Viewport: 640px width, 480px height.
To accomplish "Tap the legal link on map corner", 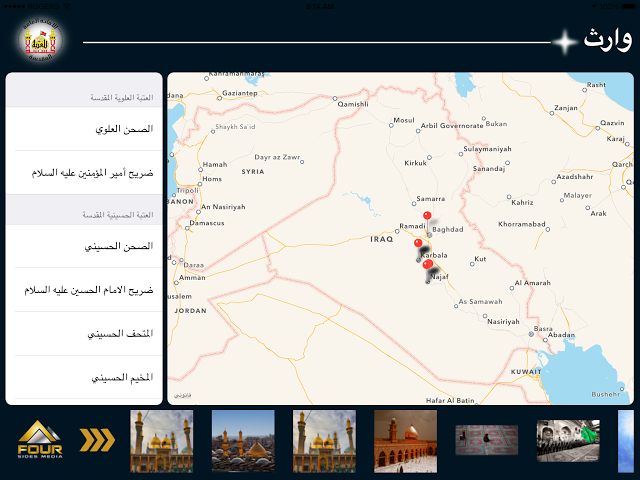I will pyautogui.click(x=182, y=395).
